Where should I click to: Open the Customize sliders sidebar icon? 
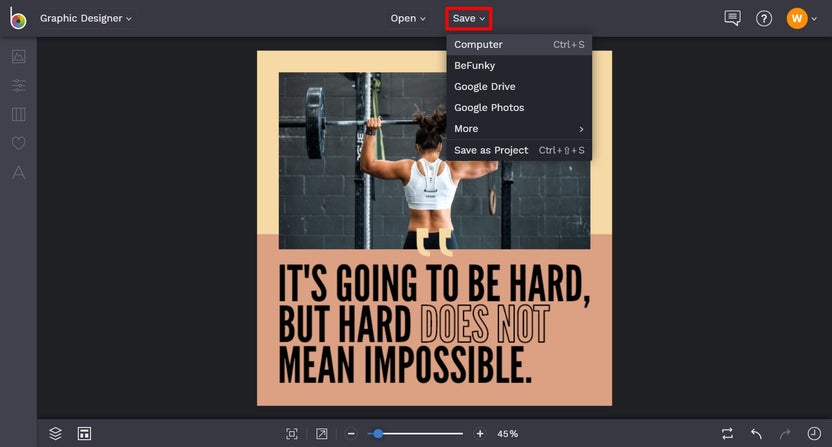(x=19, y=85)
